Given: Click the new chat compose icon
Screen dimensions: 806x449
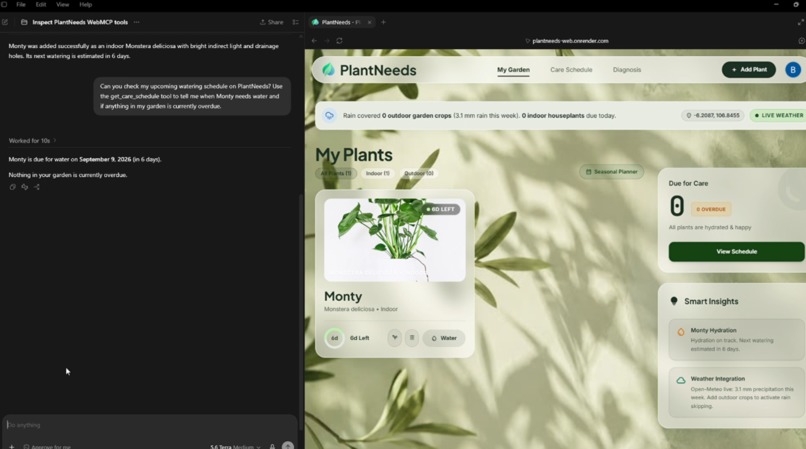Looking at the screenshot, I should [5, 22].
